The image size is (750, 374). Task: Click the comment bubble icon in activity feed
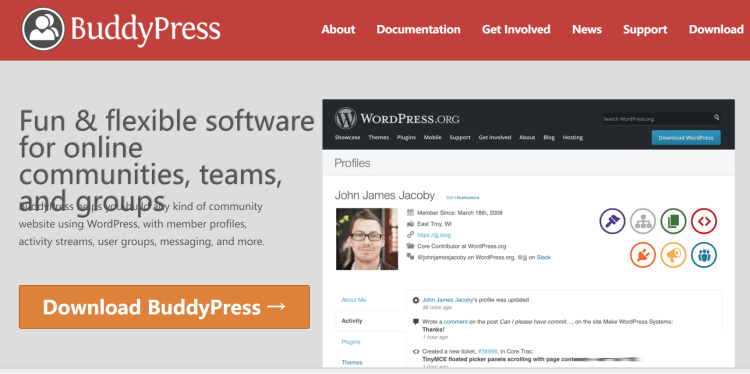pos(416,322)
